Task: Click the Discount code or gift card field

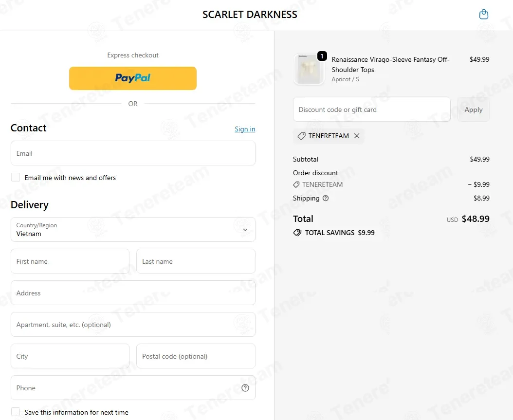Action: pos(372,110)
